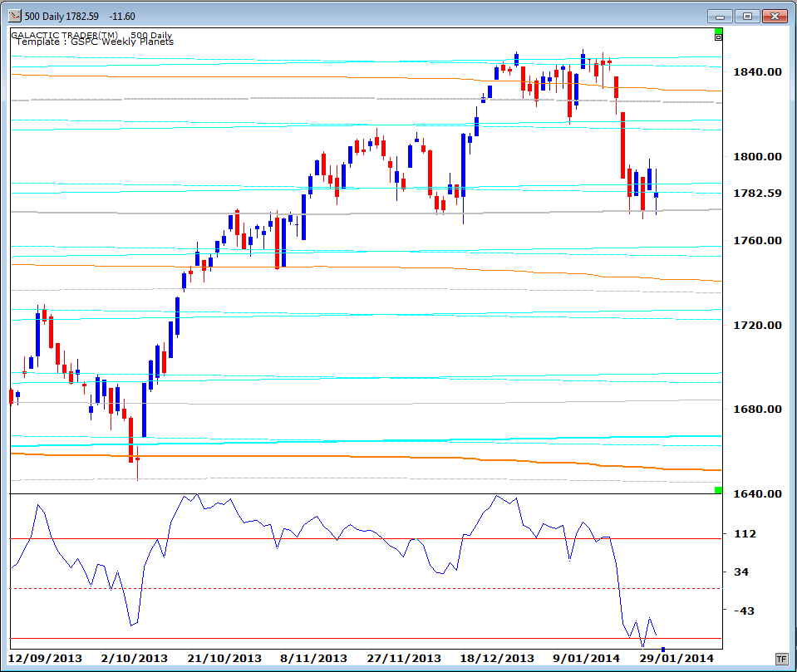This screenshot has width=797, height=672.
Task: Click the 1840.00 price axis label
Action: pos(757,72)
